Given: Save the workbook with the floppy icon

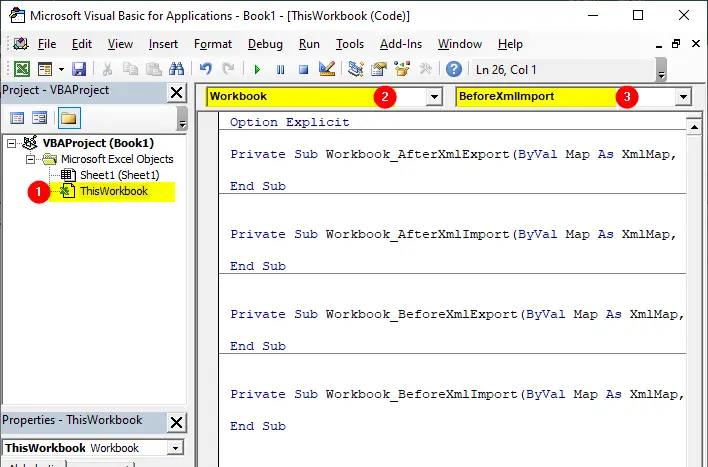Looking at the screenshot, I should pyautogui.click(x=79, y=69).
